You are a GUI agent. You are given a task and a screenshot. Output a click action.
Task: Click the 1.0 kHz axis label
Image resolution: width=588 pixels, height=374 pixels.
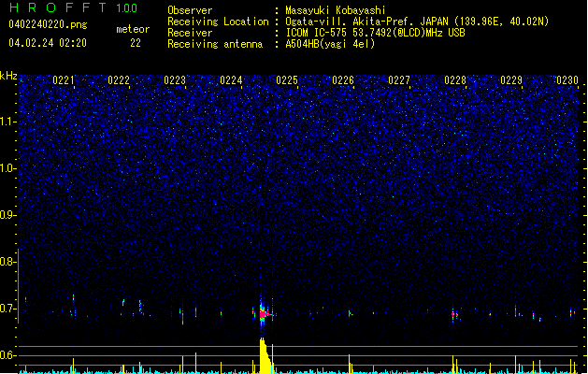(x=8, y=168)
